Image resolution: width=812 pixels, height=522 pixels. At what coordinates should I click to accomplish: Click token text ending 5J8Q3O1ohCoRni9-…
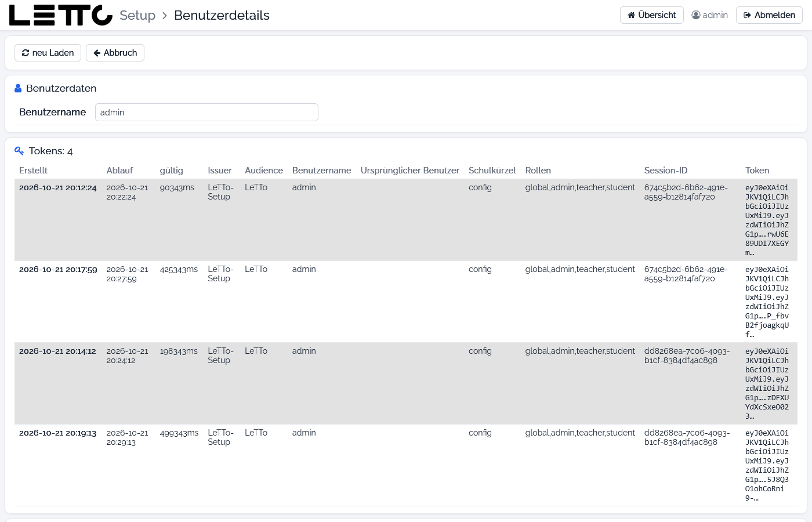click(767, 466)
